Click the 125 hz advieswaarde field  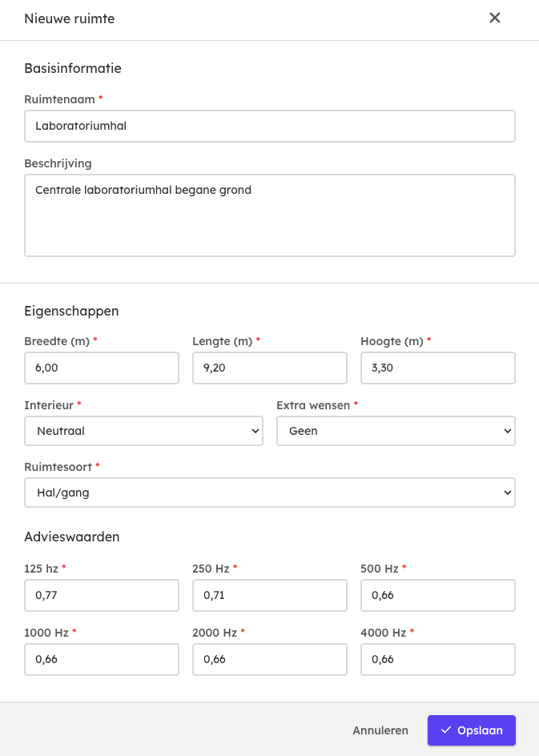(x=102, y=595)
